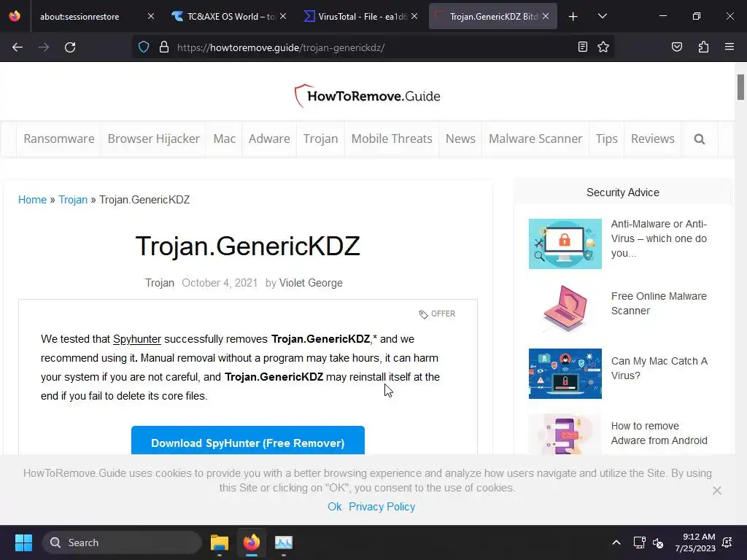Open the Malware Scanner menu item
This screenshot has width=747, height=560.
[535, 139]
